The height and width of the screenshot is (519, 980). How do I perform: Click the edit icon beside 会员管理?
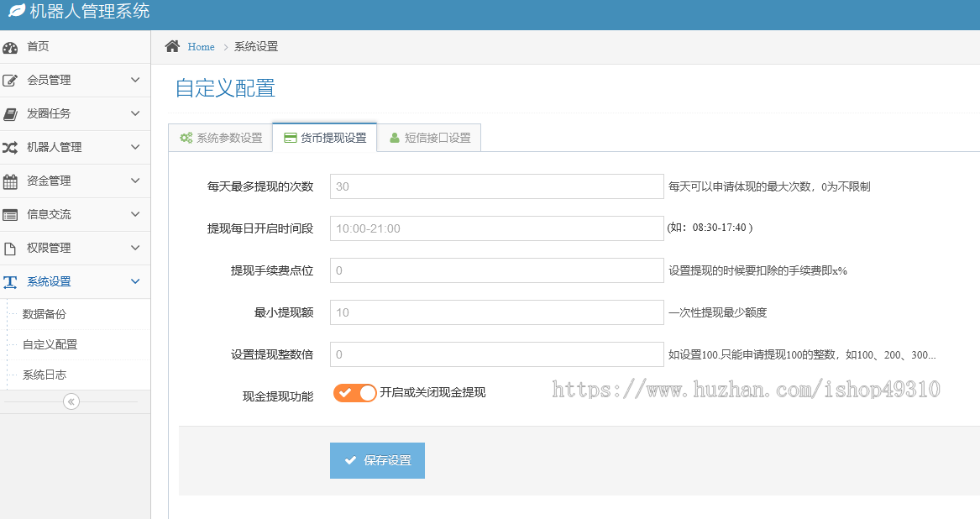pos(10,80)
